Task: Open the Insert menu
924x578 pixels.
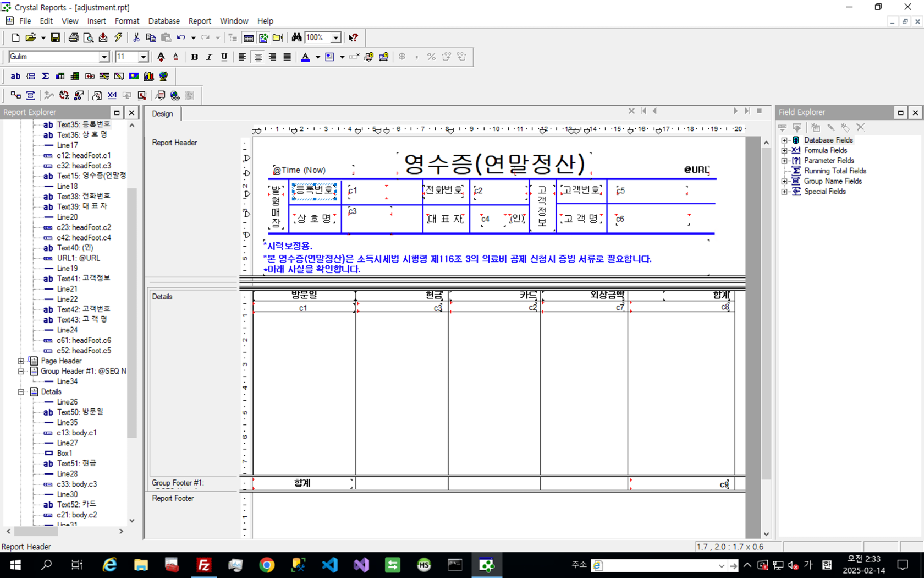Action: click(x=96, y=21)
